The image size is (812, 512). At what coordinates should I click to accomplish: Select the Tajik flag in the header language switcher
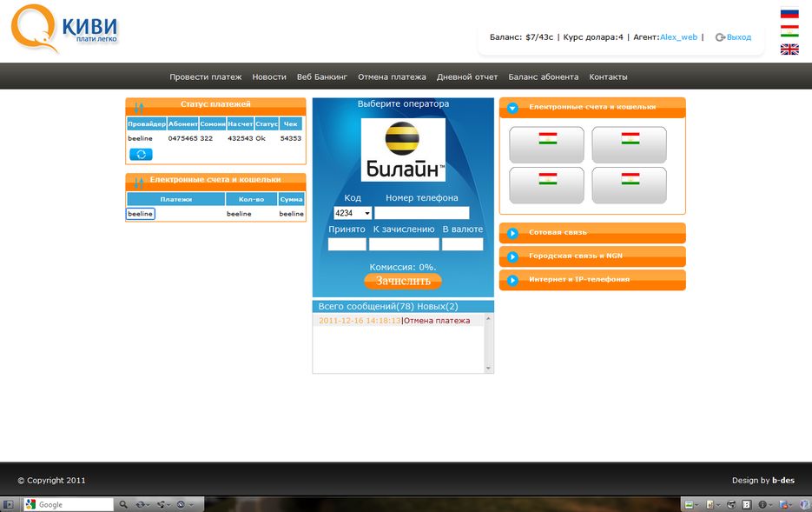(x=789, y=31)
